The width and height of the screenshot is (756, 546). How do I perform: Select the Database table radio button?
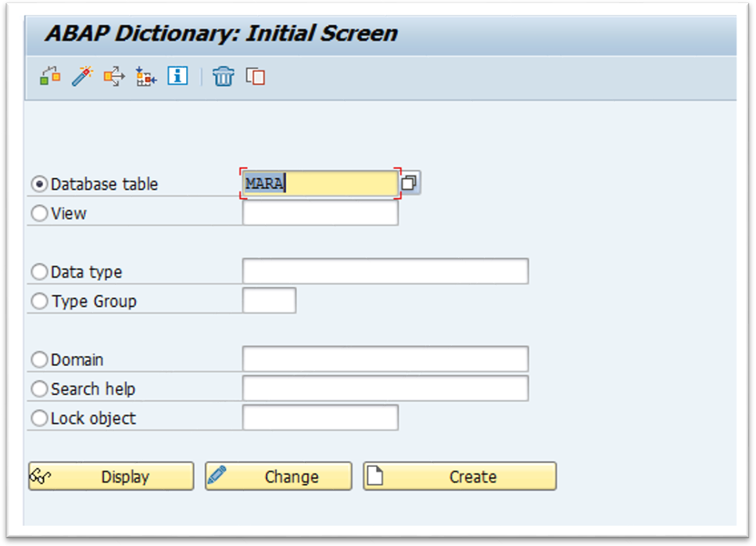[x=39, y=184]
